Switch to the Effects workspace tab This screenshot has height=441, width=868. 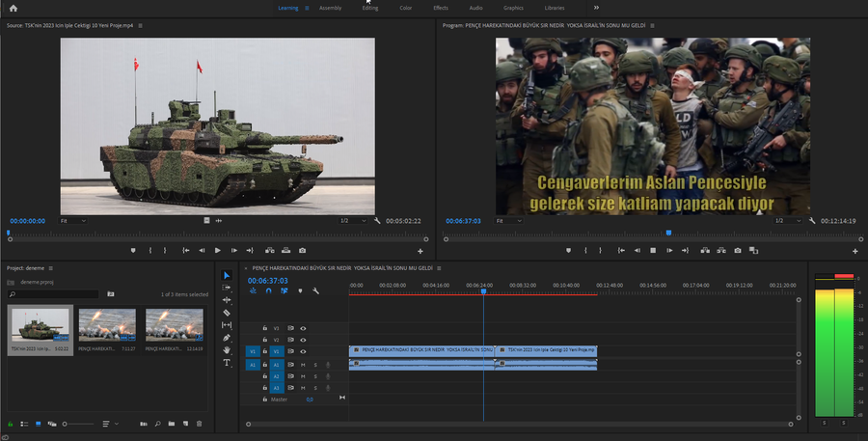(441, 8)
